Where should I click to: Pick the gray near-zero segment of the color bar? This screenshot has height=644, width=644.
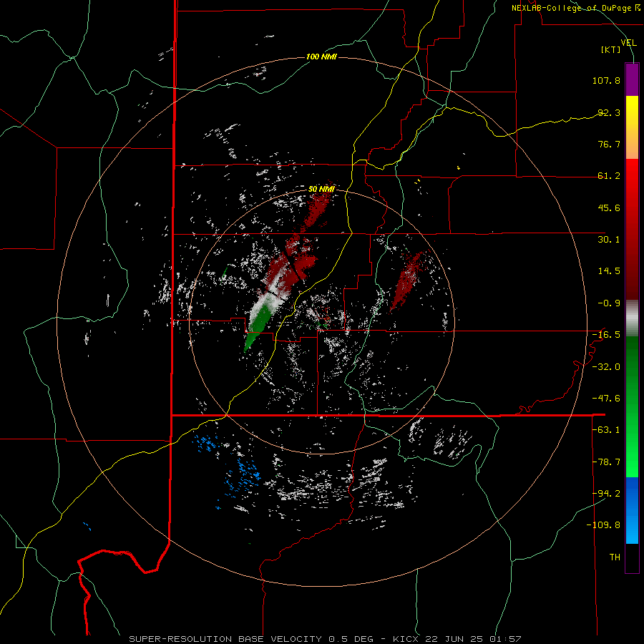point(632,318)
